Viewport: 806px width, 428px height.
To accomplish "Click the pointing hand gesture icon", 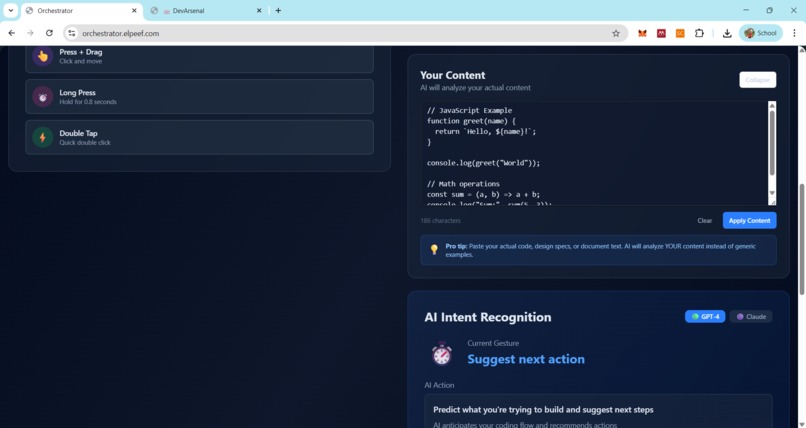I will click(x=43, y=56).
